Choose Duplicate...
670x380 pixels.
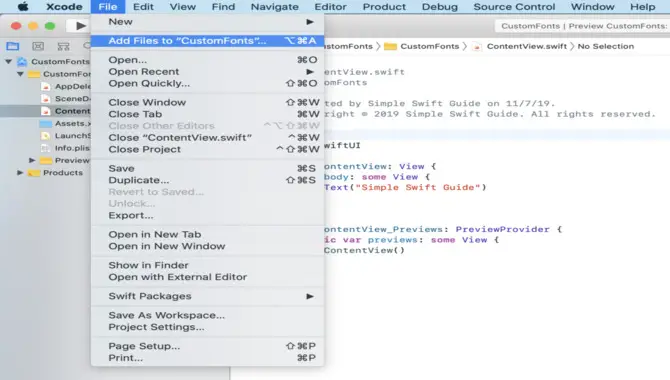point(207,180)
